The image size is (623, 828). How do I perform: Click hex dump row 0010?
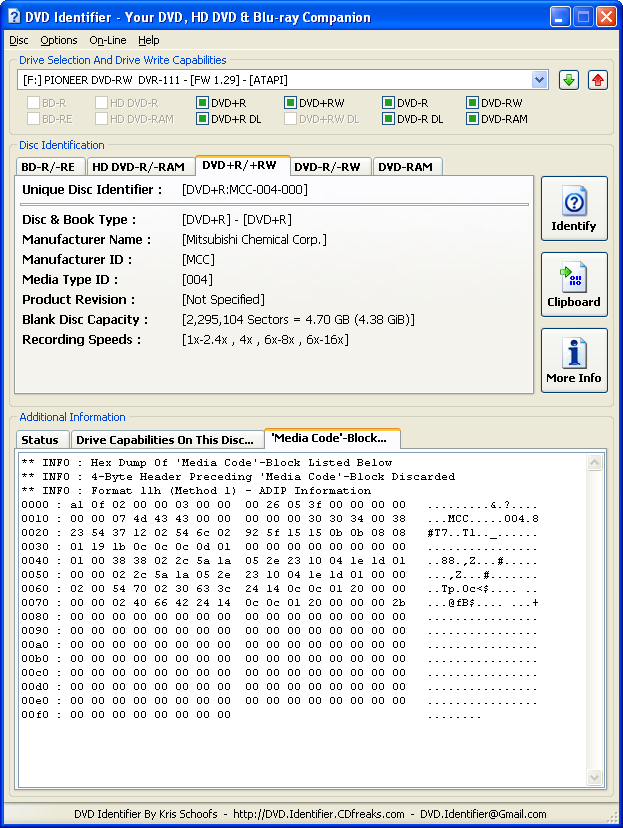tap(280, 519)
